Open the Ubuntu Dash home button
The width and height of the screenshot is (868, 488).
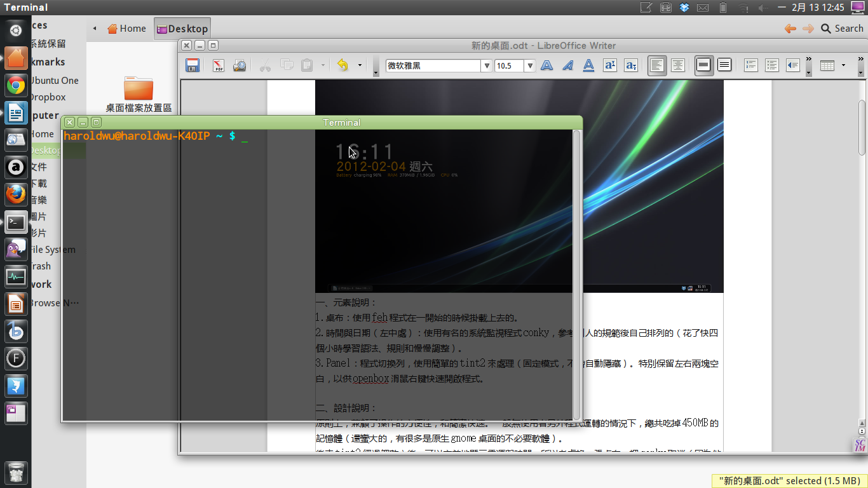pos(16,30)
